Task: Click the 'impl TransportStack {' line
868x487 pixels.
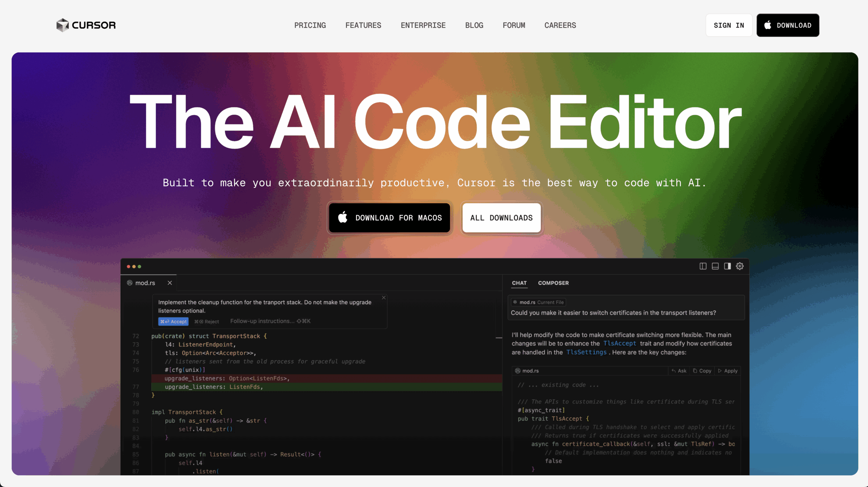Action: click(x=187, y=412)
